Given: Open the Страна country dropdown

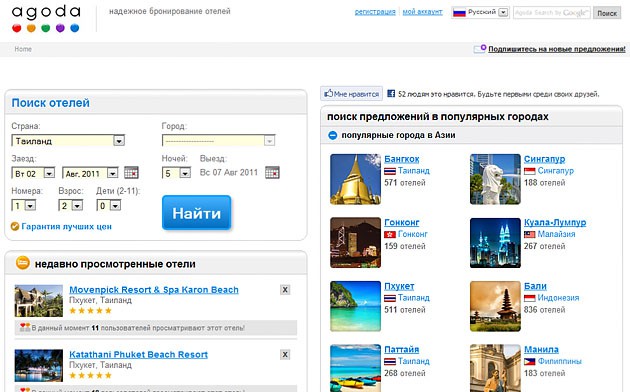Looking at the screenshot, I should tap(68, 141).
